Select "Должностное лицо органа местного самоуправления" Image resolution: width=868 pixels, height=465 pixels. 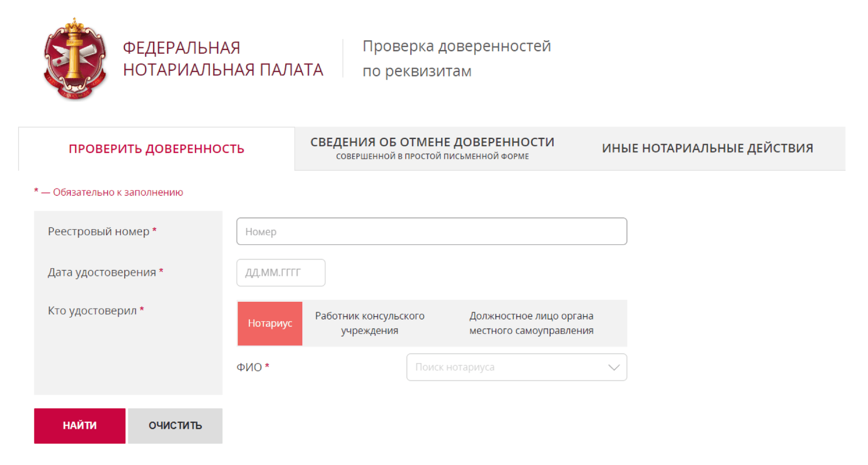point(531,323)
